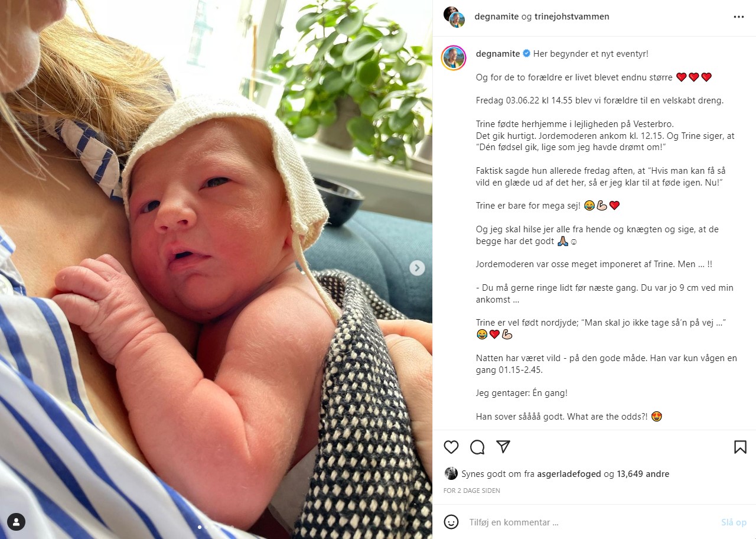Open stacked profile avatars in post header
Screen dimensions: 756x539
(454, 17)
